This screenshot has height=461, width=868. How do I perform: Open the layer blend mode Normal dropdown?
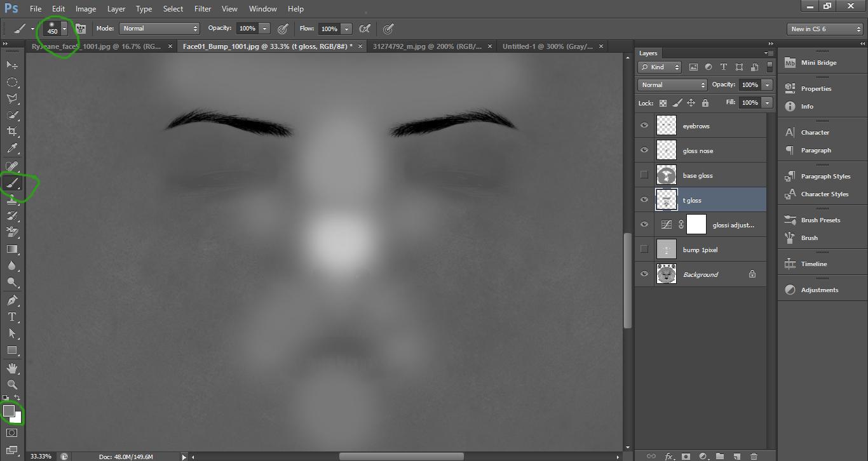672,84
